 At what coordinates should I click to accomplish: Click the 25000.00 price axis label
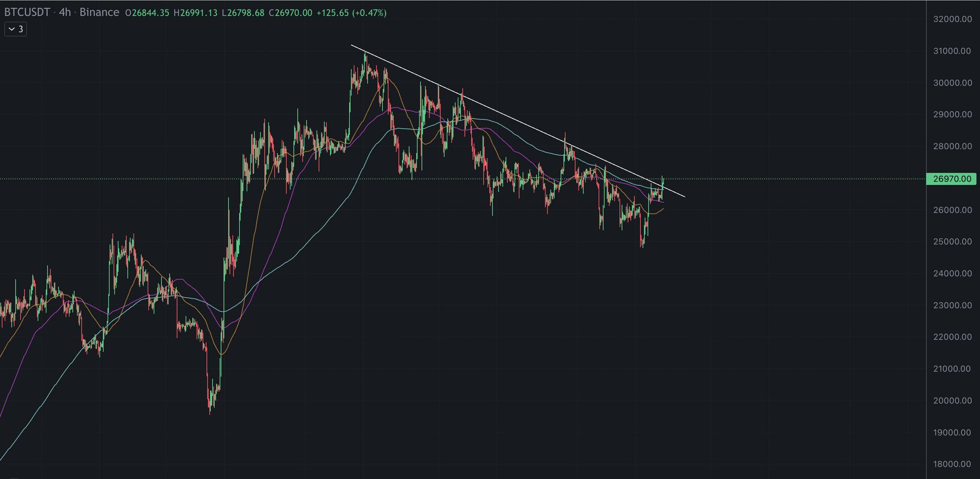click(x=952, y=241)
